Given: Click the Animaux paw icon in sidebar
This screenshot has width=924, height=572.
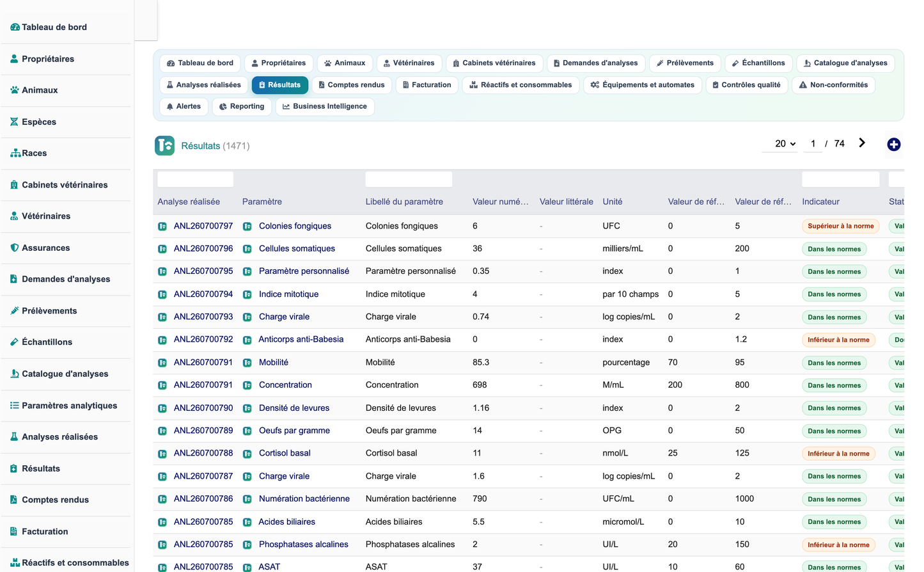Looking at the screenshot, I should 14,90.
